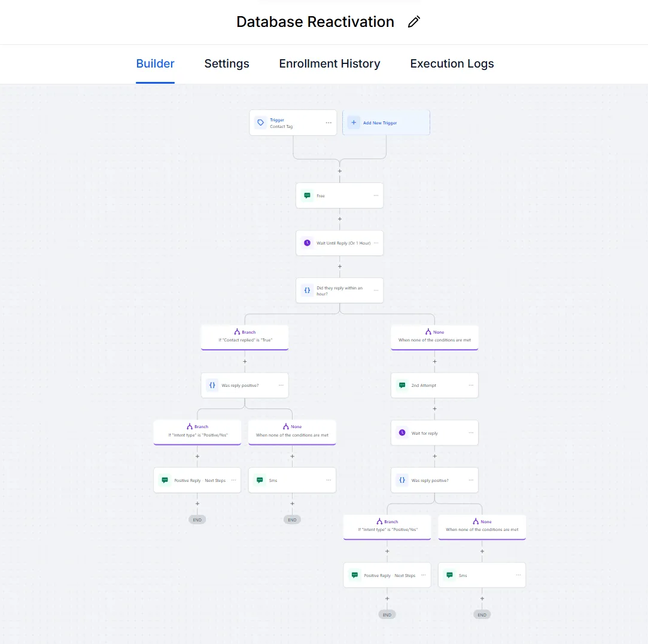Viewport: 648px width, 644px height.
Task: Open the three-dot menu on Free node
Action: [x=376, y=196]
